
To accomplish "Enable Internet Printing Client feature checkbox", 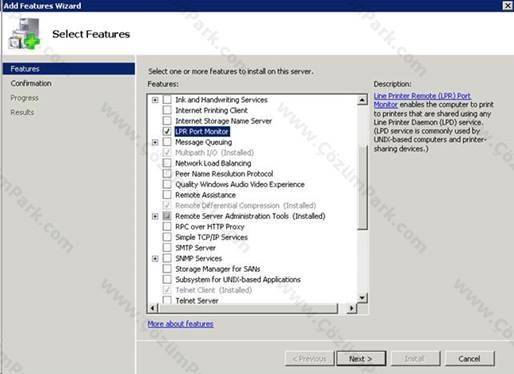I will (167, 110).
